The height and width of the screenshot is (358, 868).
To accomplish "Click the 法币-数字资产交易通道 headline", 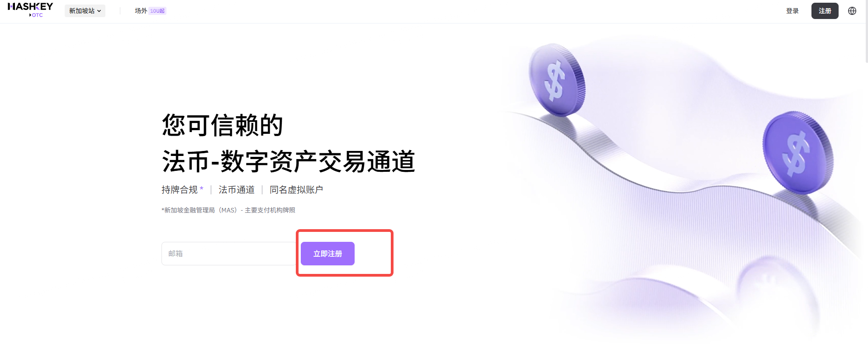I will (289, 161).
